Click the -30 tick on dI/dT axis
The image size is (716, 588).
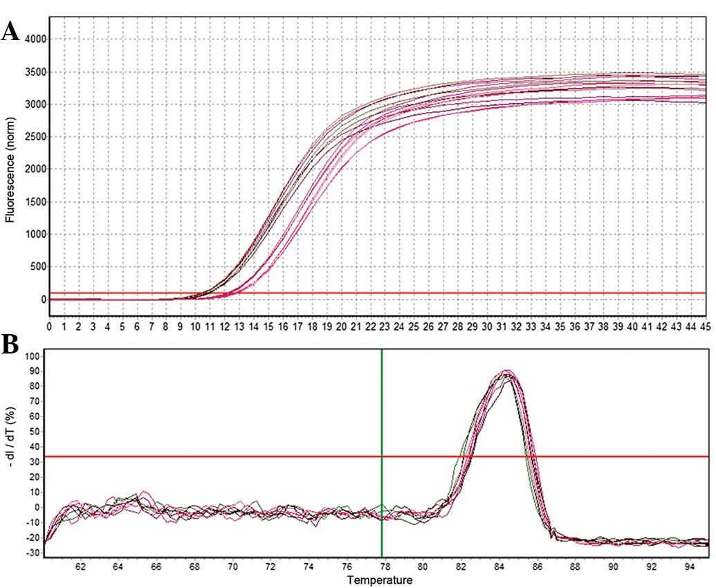30,554
